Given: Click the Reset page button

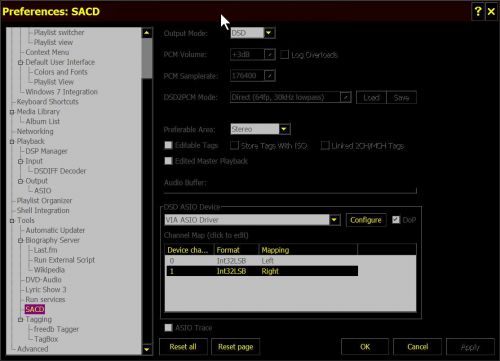Looking at the screenshot, I should point(236,347).
